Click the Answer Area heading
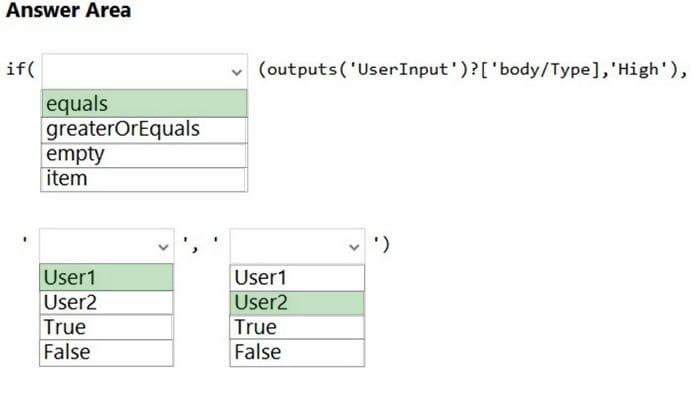The height and width of the screenshot is (396, 700). click(x=68, y=10)
